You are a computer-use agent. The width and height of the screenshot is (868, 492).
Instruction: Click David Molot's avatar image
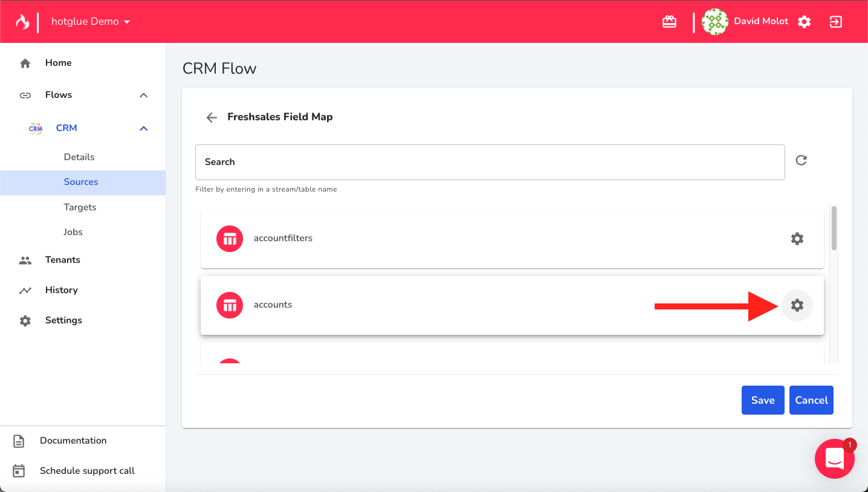[x=715, y=22]
